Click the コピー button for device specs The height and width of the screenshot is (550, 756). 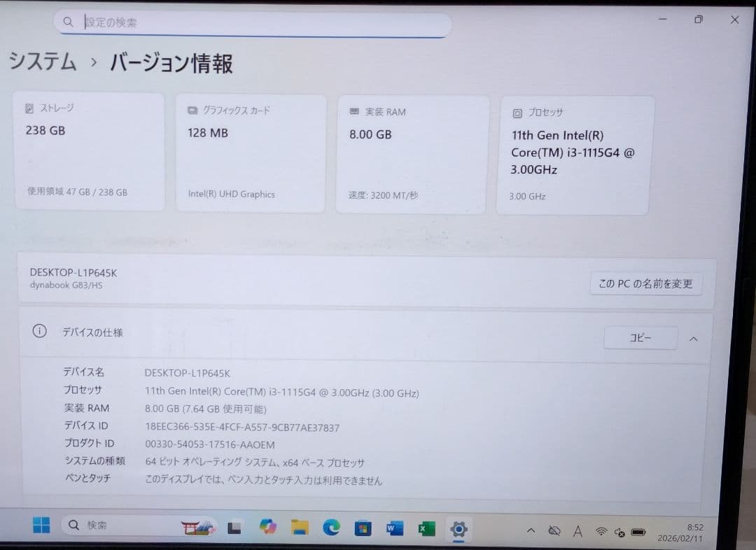coord(640,337)
